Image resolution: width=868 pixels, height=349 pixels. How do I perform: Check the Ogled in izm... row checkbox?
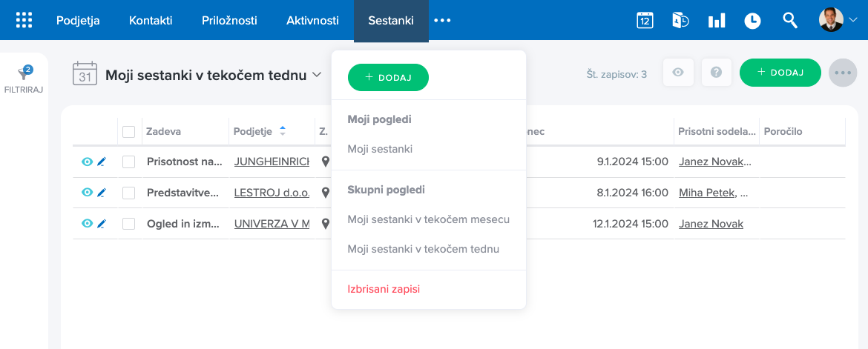[x=129, y=224]
